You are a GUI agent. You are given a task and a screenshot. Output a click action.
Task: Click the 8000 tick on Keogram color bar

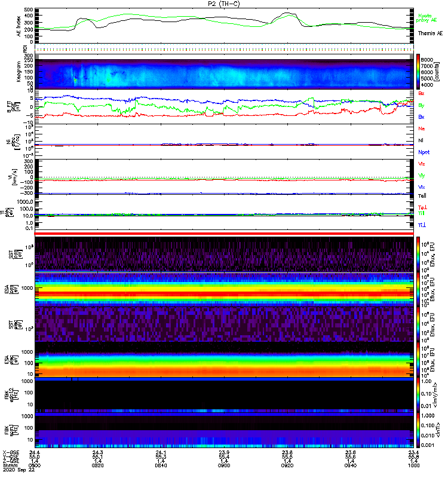426,60
